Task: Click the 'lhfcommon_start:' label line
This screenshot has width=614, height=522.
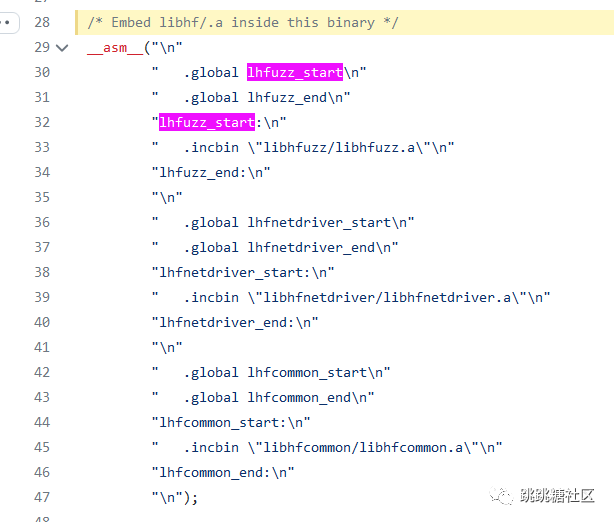Action: [231, 422]
